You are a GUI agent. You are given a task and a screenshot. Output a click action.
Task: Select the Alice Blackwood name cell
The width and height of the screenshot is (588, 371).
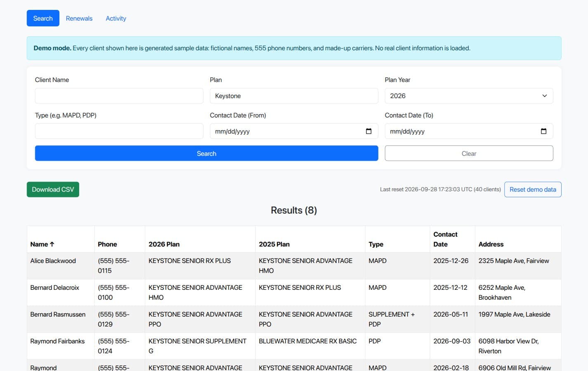click(x=61, y=265)
